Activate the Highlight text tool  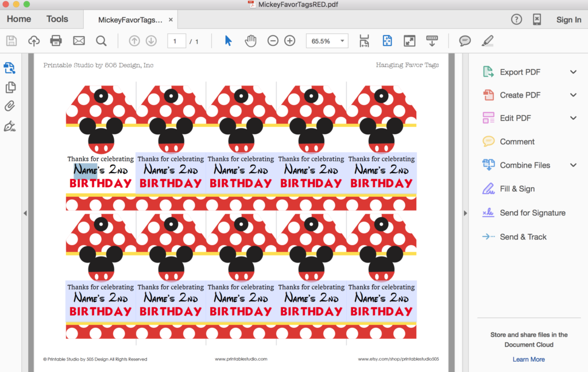coord(488,41)
